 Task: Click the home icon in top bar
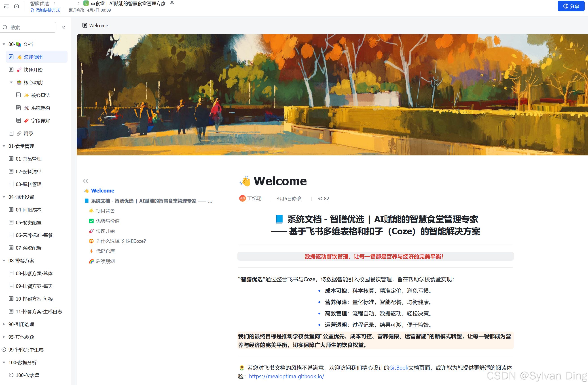[17, 6]
